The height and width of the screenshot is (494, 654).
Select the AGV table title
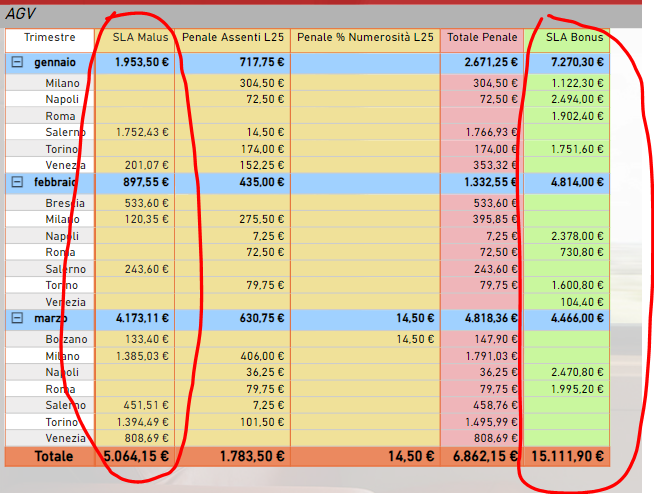tap(20, 14)
